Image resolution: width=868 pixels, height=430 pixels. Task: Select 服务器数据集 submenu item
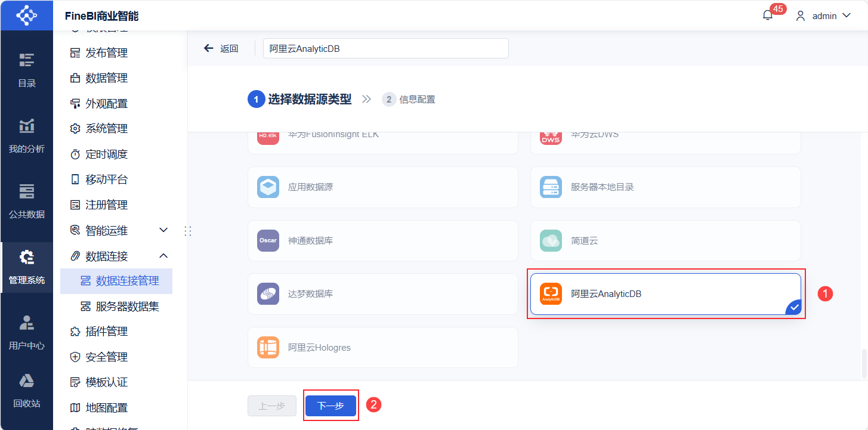tap(116, 307)
